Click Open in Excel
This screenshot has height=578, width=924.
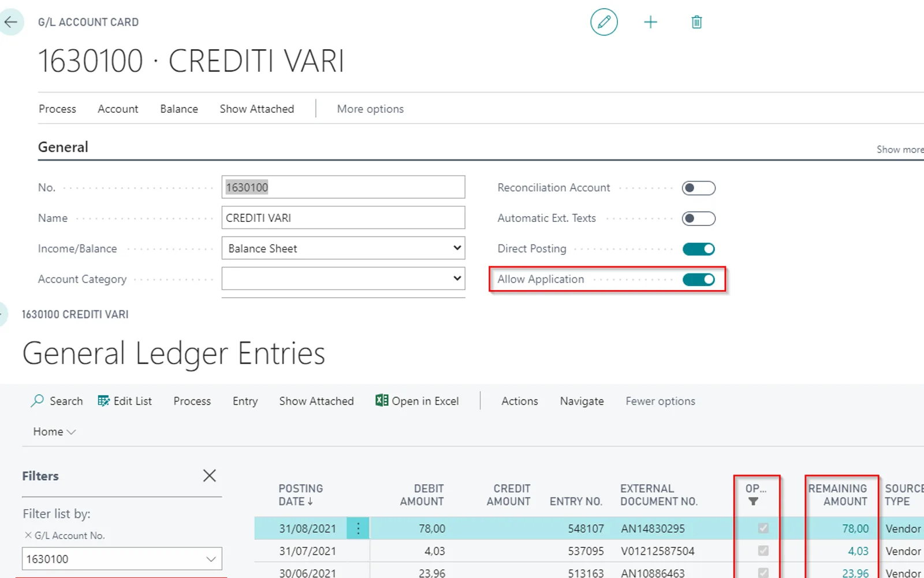(417, 401)
